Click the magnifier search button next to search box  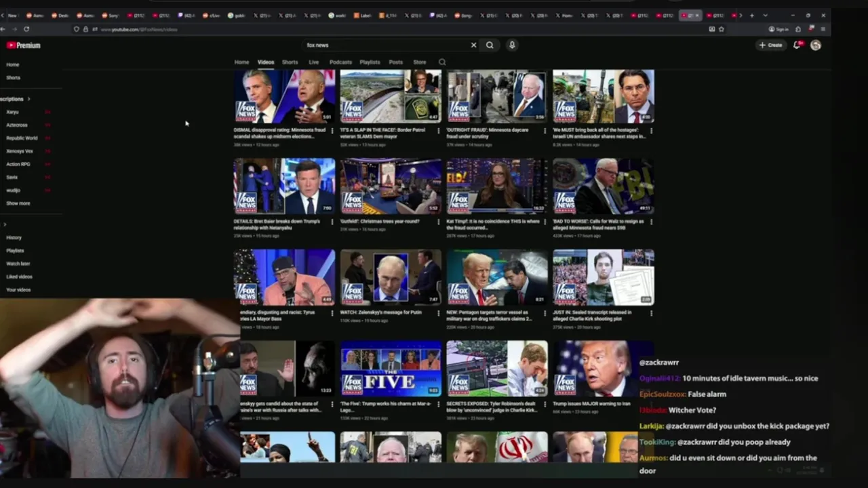pos(490,45)
